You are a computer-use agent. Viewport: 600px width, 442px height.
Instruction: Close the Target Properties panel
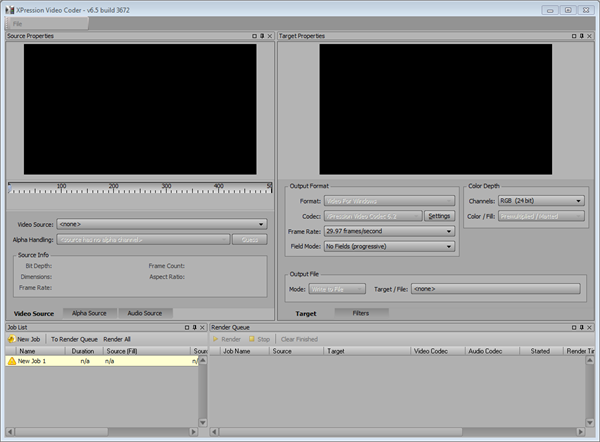[589, 36]
